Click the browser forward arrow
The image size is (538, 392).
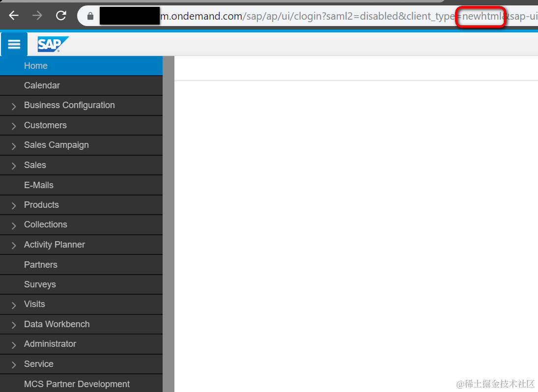click(37, 15)
